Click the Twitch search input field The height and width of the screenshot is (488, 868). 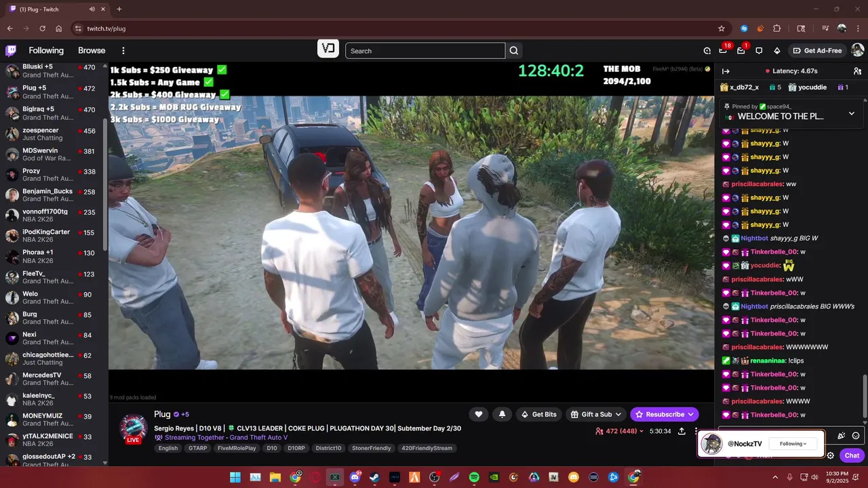pyautogui.click(x=425, y=51)
